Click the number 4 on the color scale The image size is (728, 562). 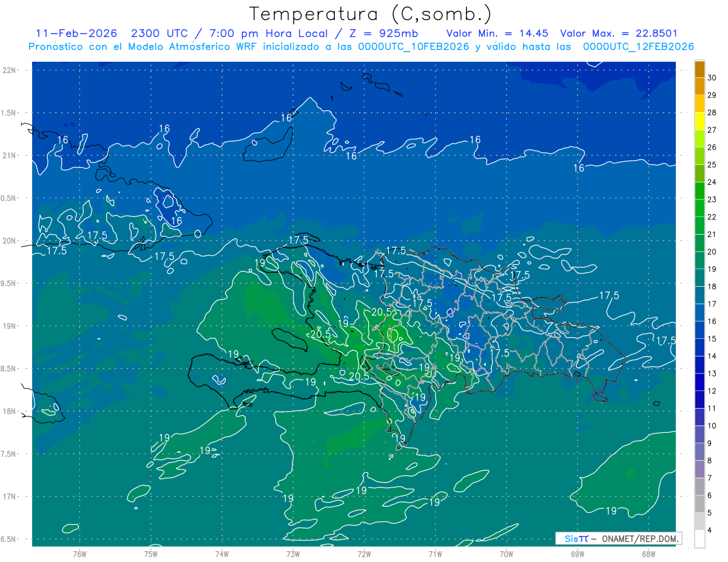(x=710, y=530)
